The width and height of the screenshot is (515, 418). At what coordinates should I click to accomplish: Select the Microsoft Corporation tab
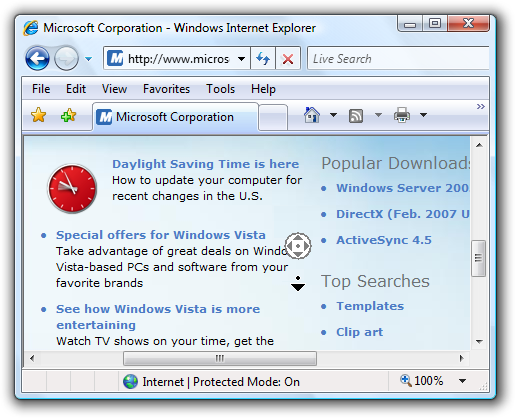[x=175, y=117]
